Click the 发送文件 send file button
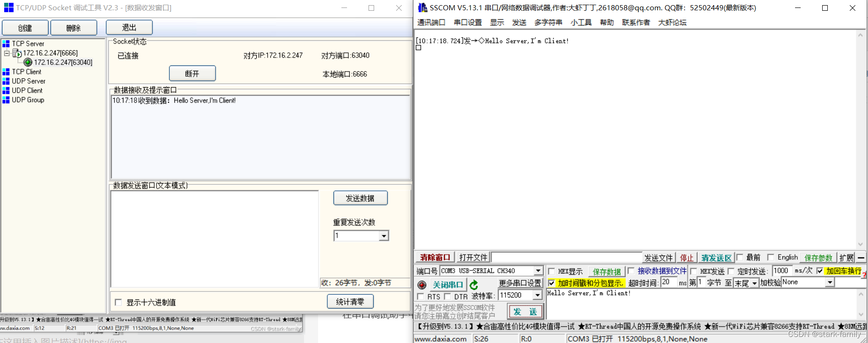Image resolution: width=868 pixels, height=343 pixels. click(658, 258)
